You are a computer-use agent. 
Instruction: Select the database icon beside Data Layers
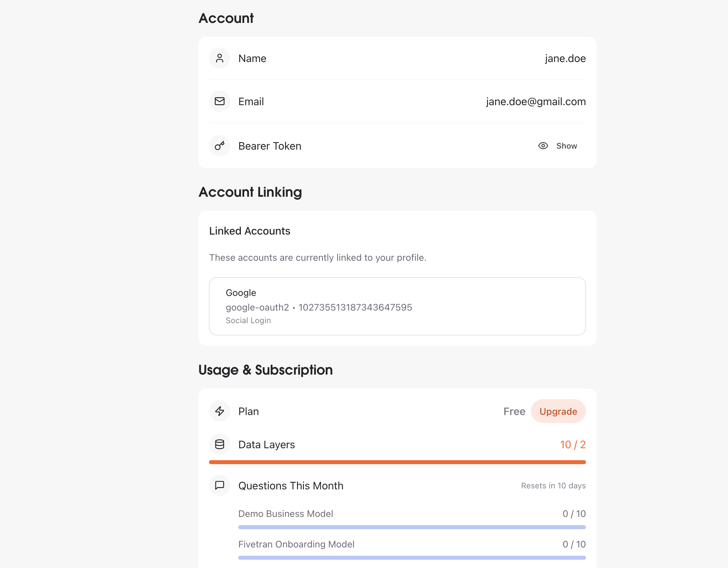(220, 444)
